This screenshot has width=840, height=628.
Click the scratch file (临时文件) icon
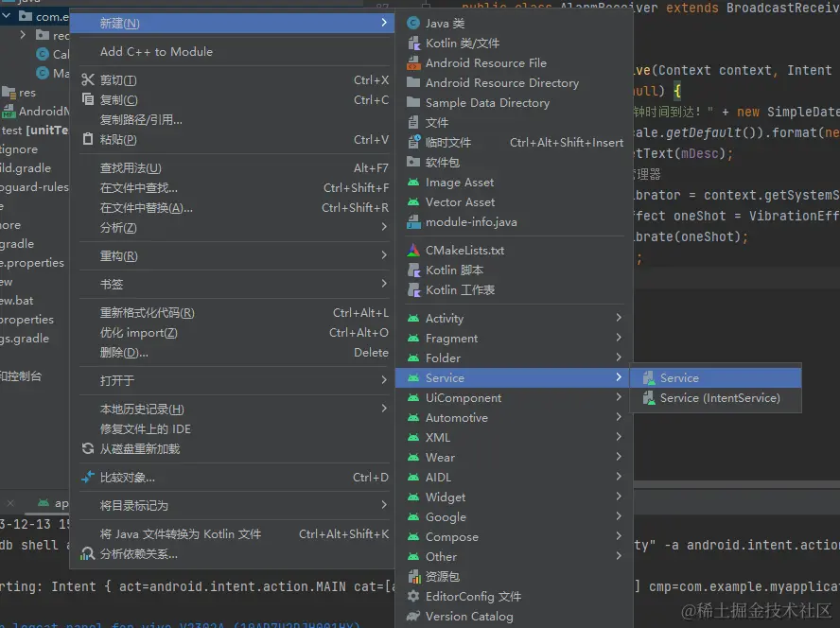click(414, 142)
